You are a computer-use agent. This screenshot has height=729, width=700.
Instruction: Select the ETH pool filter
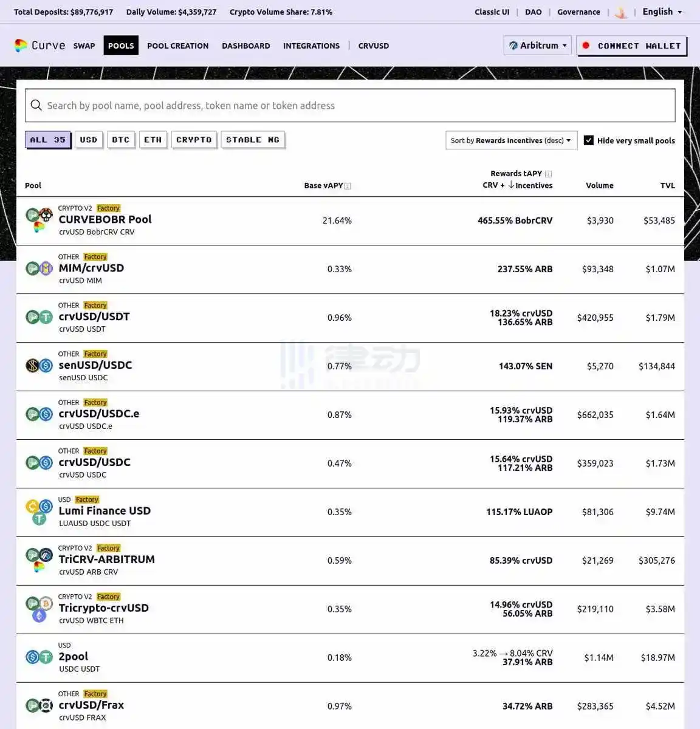[153, 140]
